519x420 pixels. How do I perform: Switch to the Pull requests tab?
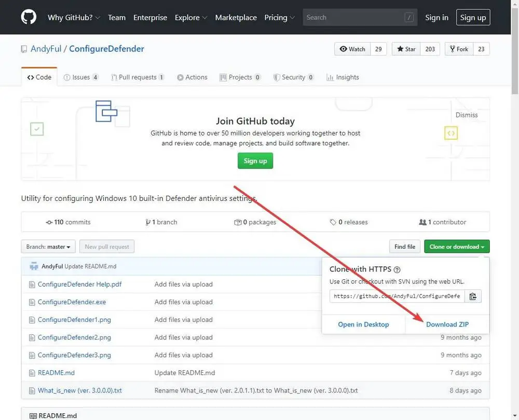[x=138, y=77]
